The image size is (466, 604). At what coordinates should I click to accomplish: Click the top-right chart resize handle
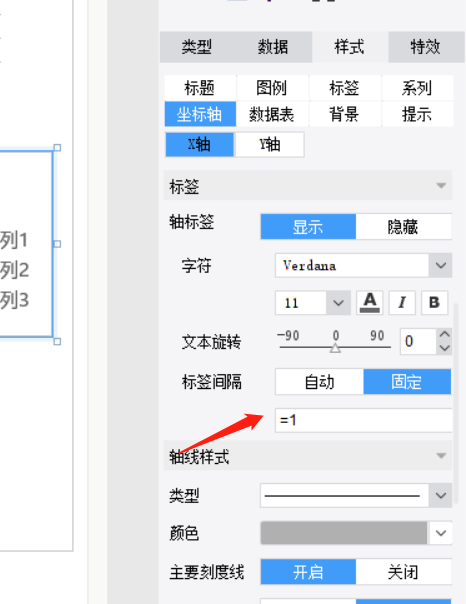tap(57, 148)
